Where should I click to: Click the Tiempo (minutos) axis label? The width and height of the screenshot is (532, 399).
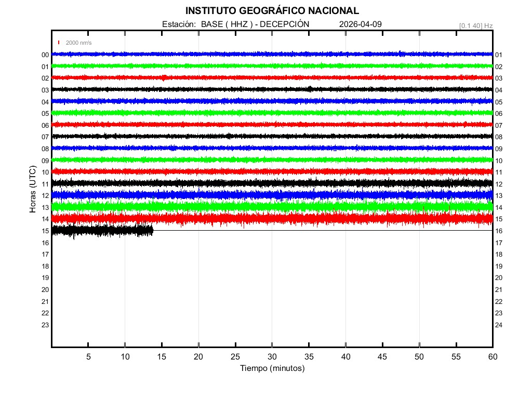272,368
